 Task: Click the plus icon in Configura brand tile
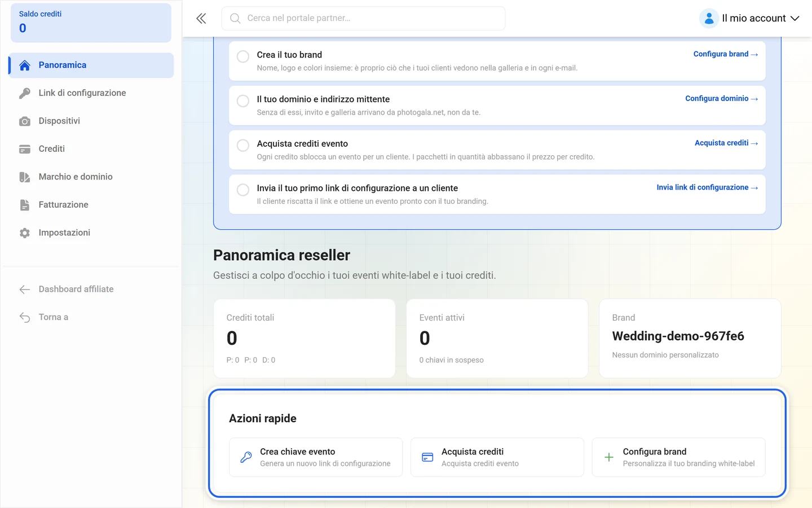[x=609, y=457]
